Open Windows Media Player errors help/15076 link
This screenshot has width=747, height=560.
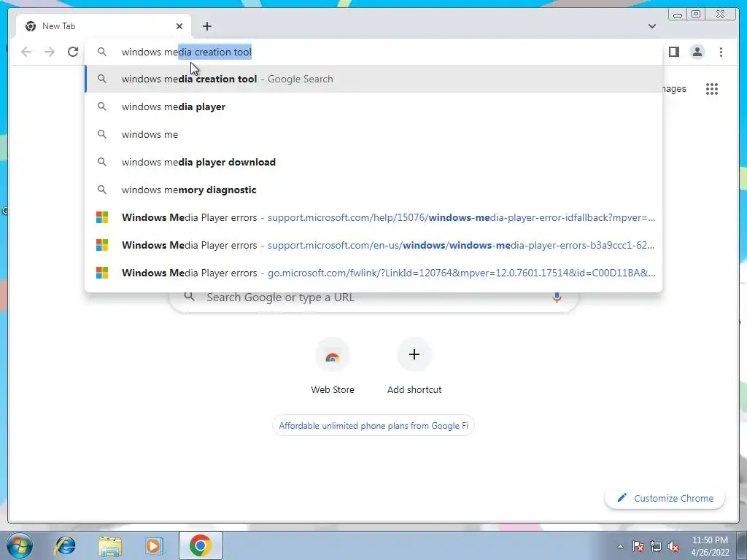coord(373,217)
